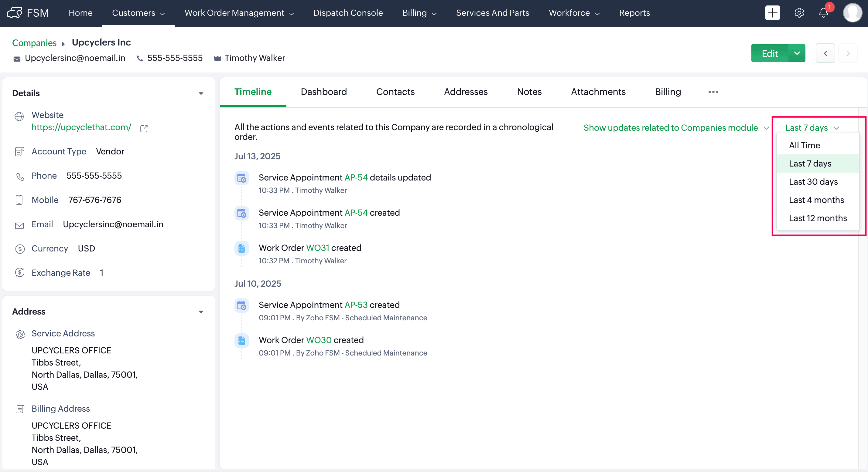Switch to the Dashboard tab
The height and width of the screenshot is (472, 868).
click(323, 92)
